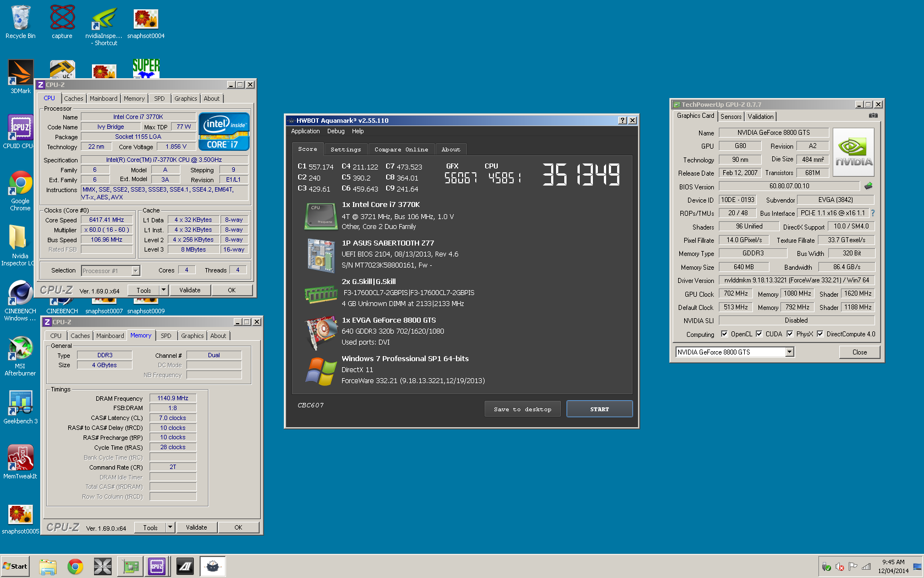This screenshot has width=924, height=578.
Task: Click the GPU-Z screenshot camera icon
Action: pyautogui.click(x=873, y=116)
